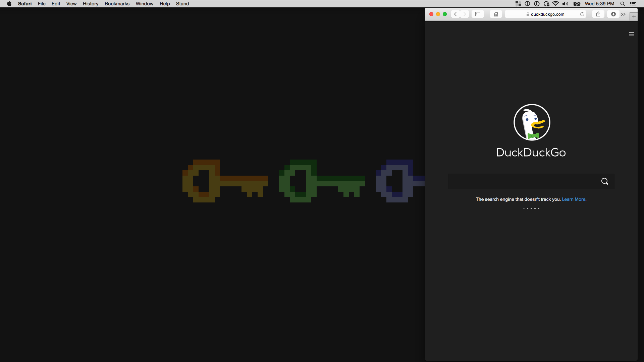644x362 pixels.
Task: Open Notification Center list icon
Action: click(633, 4)
